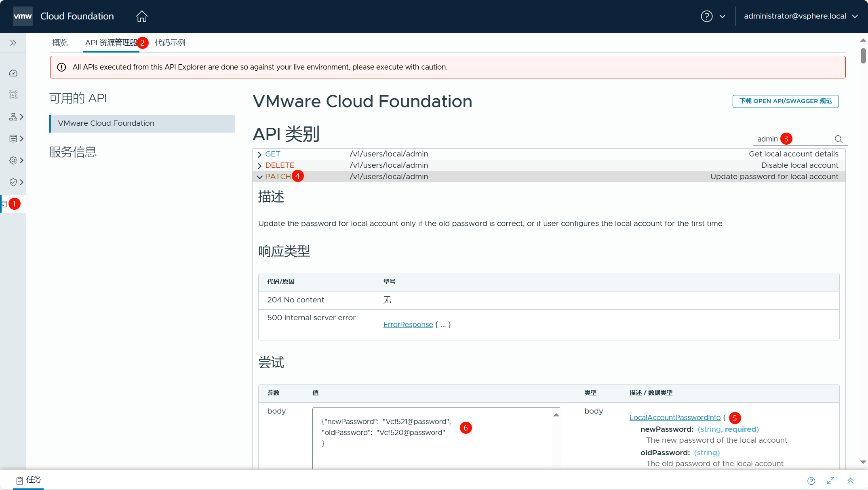Expand the DELETE /v1/users/local/admin row
This screenshot has width=868, height=490.
pos(549,165)
